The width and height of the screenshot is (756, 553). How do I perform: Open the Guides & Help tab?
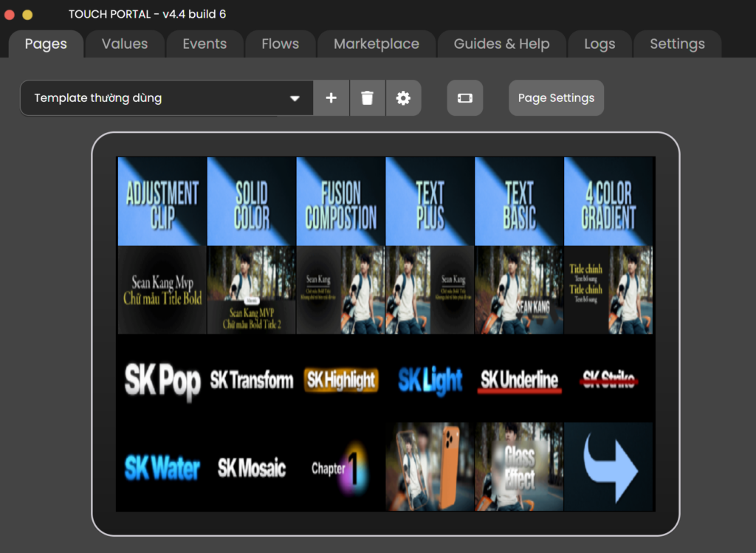pyautogui.click(x=501, y=44)
